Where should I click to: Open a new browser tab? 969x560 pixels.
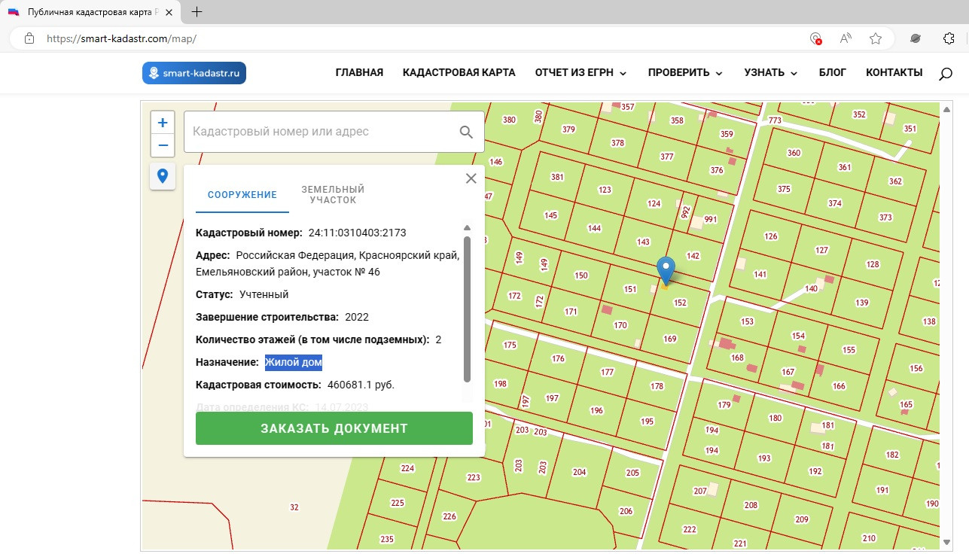click(x=197, y=12)
